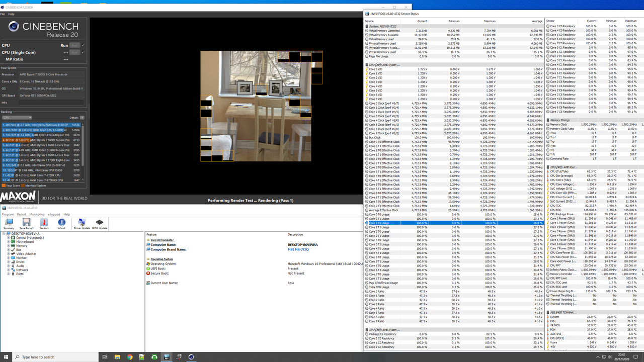Select the Intel Core i7-7700K ranking row
Screen dimensions: 644x362
(42, 175)
